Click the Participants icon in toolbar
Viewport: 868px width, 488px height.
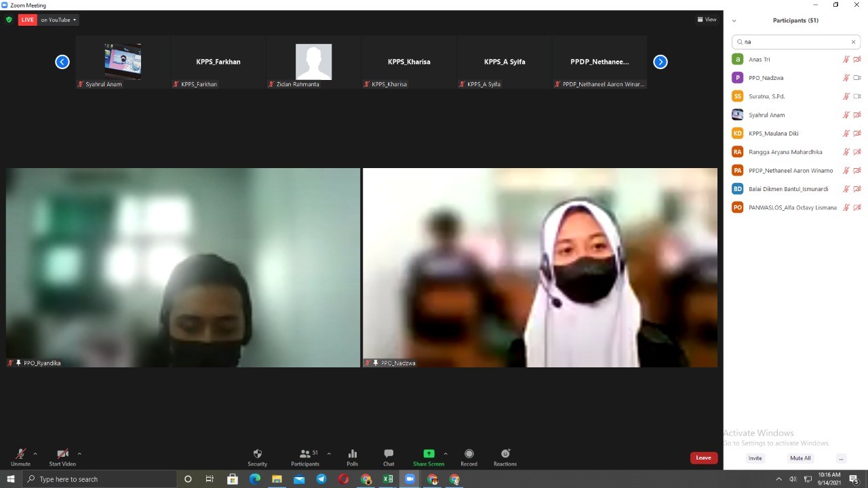305,454
